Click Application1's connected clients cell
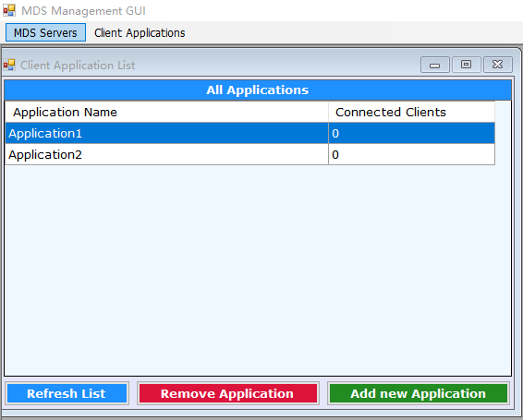This screenshot has height=420, width=523. coord(411,133)
